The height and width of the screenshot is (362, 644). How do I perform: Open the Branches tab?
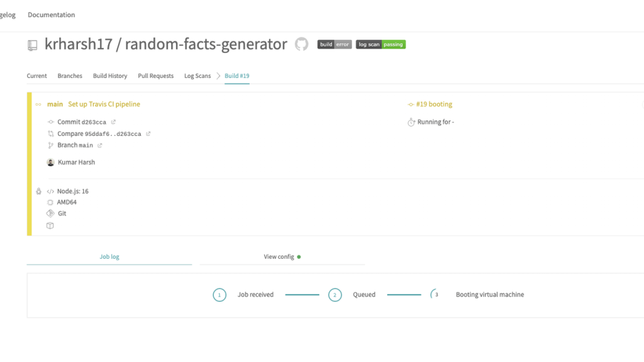70,76
